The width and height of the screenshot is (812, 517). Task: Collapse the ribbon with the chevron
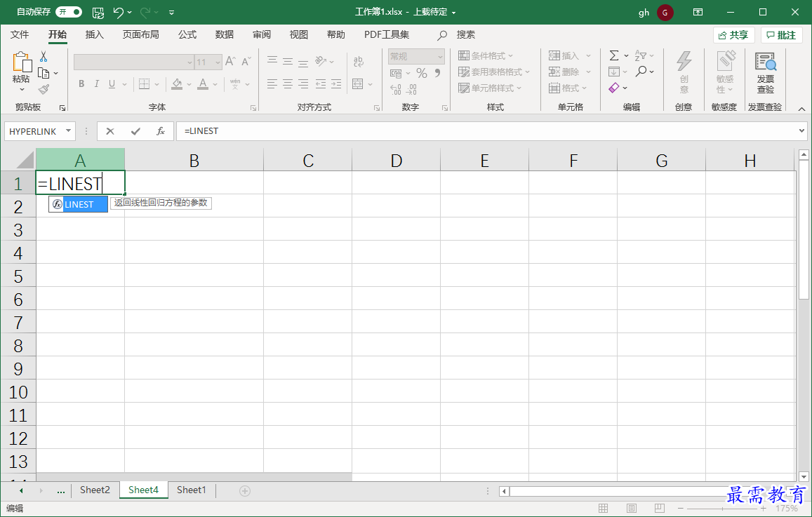coord(801,109)
